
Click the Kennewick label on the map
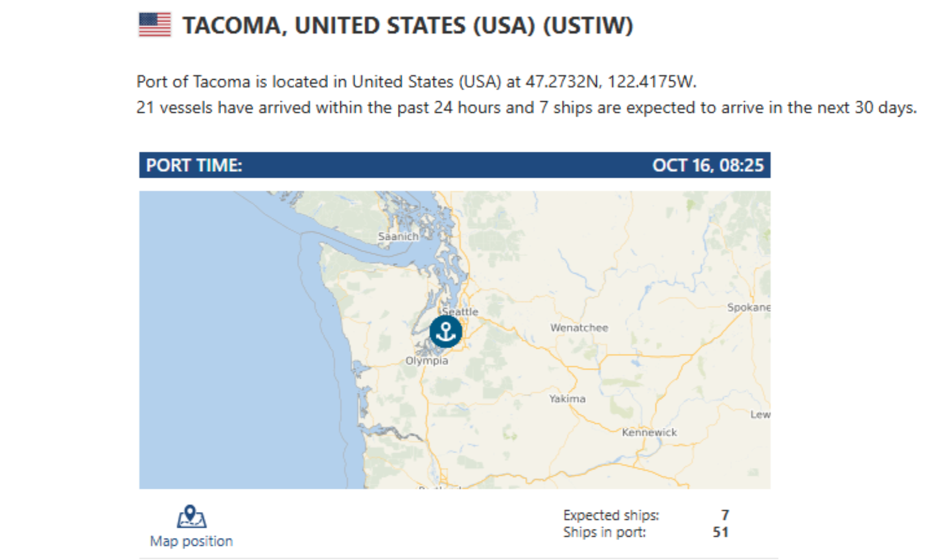[649, 432]
